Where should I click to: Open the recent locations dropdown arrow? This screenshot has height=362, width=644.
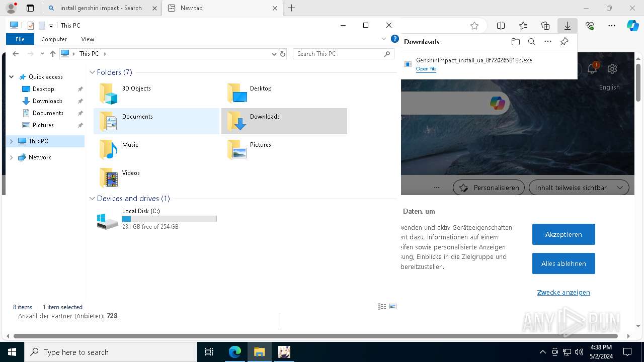click(x=42, y=54)
